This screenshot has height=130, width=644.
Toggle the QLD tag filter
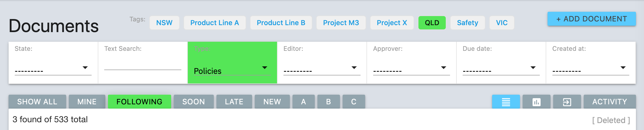click(x=432, y=23)
